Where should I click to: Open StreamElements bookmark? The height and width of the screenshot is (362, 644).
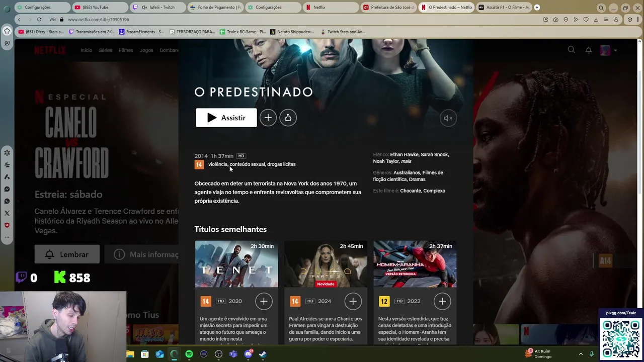(x=141, y=32)
